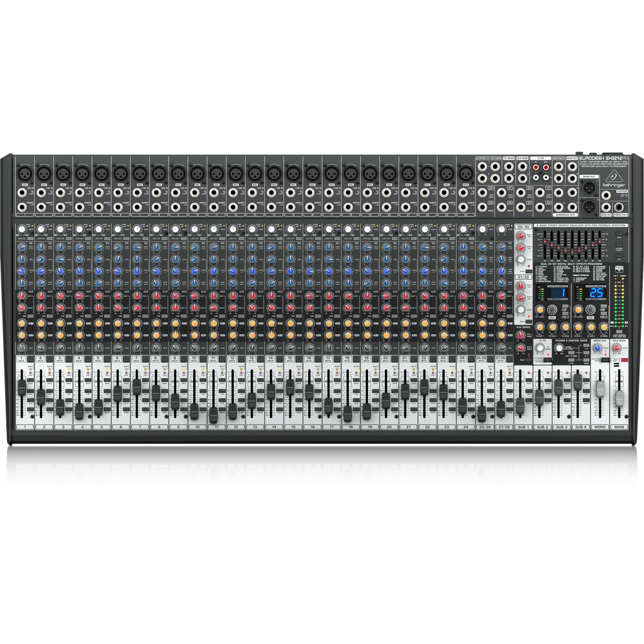Click the FX 1 Send orange knob

[x=540, y=309]
